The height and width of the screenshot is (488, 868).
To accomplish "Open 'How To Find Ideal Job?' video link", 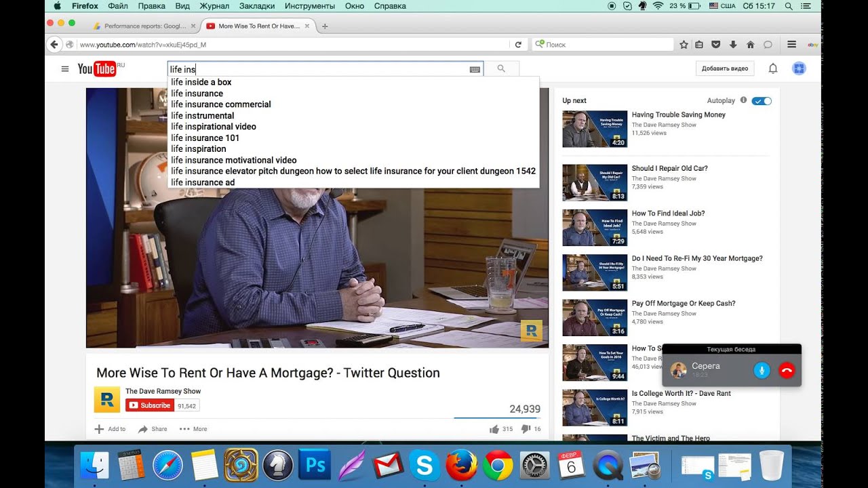I will (x=668, y=213).
